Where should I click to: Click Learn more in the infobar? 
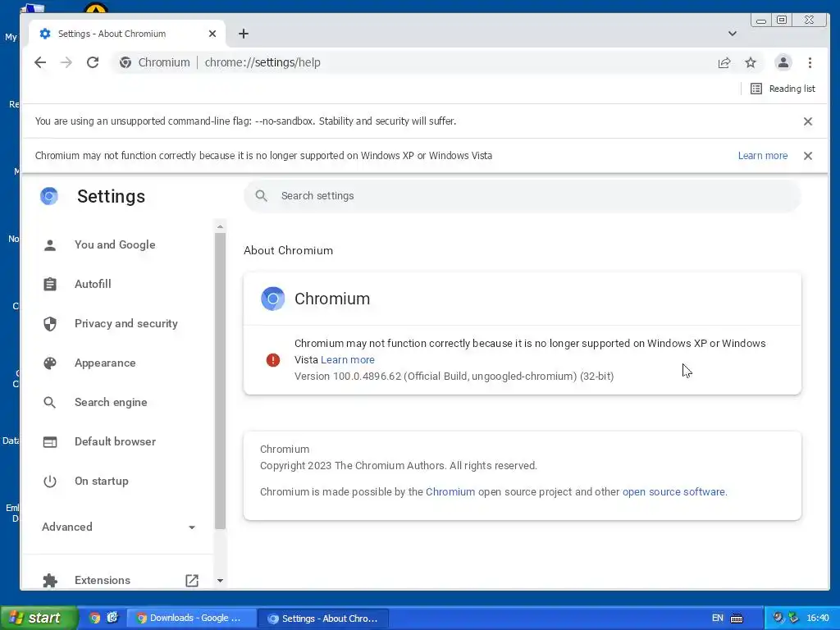pos(762,156)
